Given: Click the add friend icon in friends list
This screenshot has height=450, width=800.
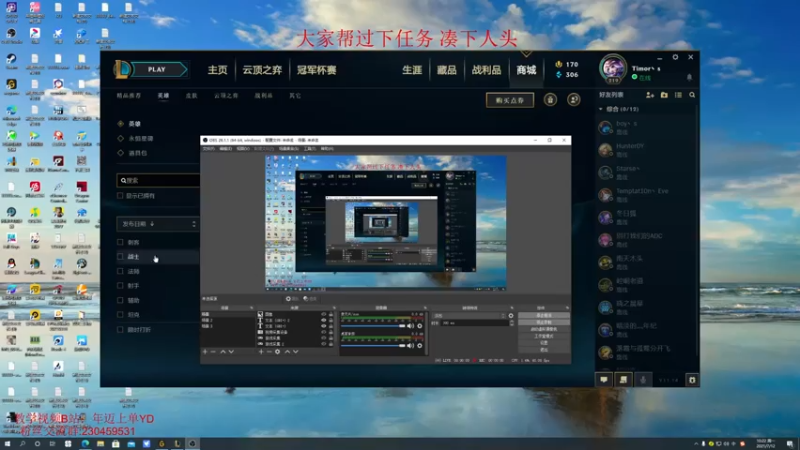Looking at the screenshot, I should pos(650,95).
